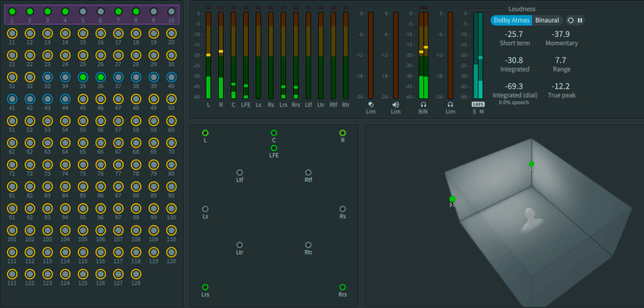Image resolution: width=644 pixels, height=308 pixels.
Task: Click the BIN binaural level meter
Action: click(423, 56)
